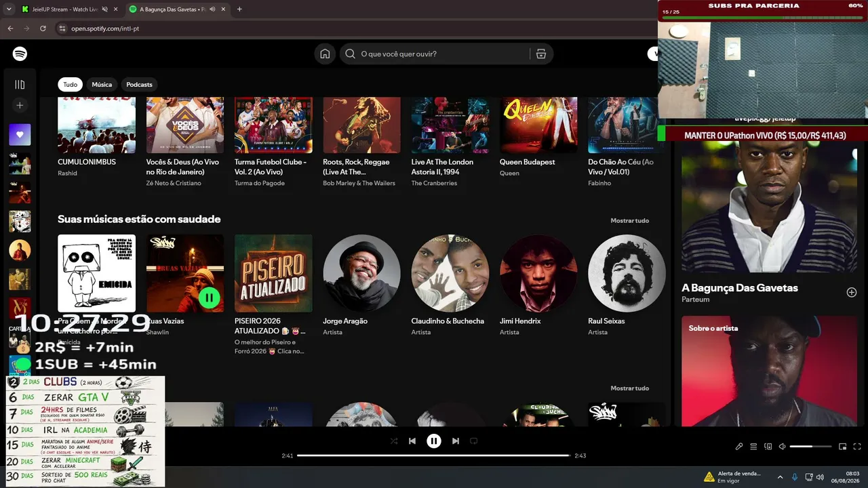
Task: Open connect to a device icon
Action: pos(768,447)
